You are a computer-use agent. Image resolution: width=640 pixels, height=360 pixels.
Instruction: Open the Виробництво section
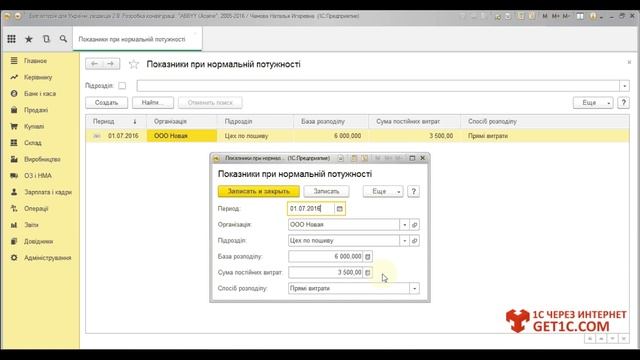point(42,159)
